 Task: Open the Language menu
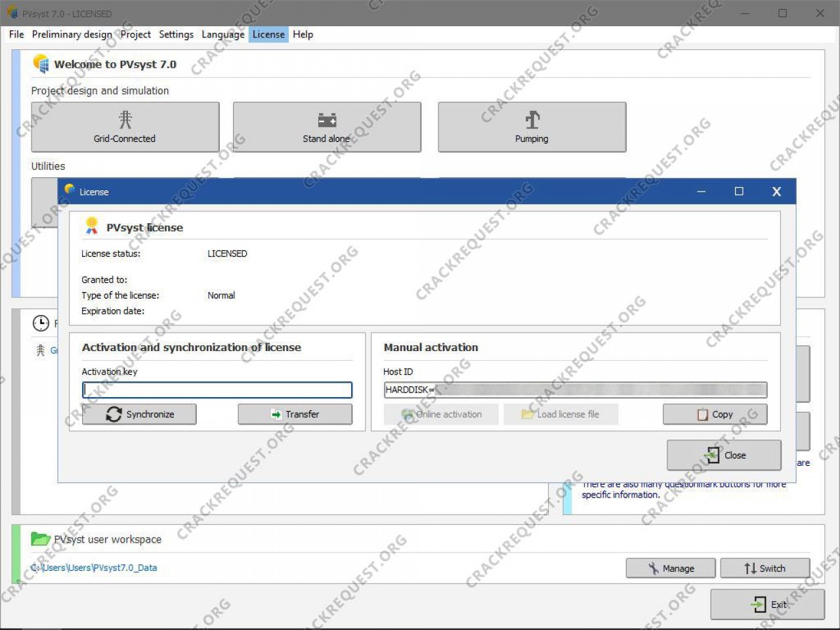click(x=222, y=34)
